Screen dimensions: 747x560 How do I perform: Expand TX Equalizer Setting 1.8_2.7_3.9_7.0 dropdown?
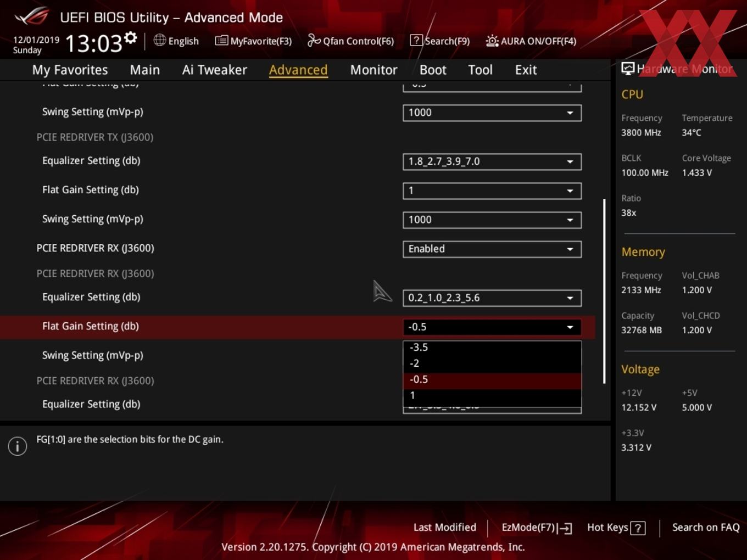click(492, 161)
